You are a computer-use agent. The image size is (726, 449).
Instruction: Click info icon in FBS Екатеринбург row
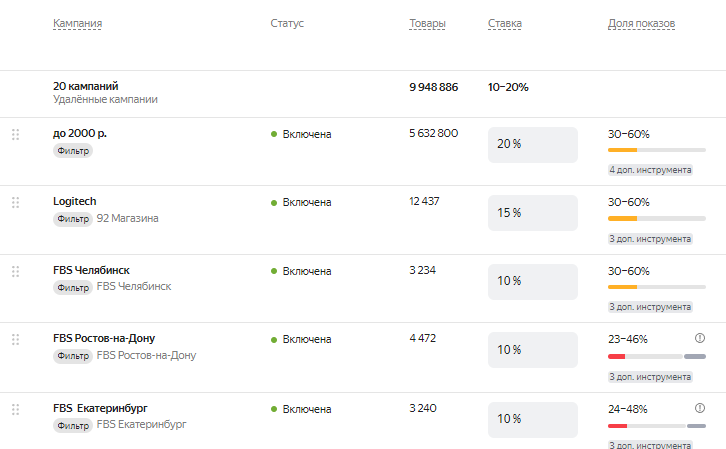(700, 408)
